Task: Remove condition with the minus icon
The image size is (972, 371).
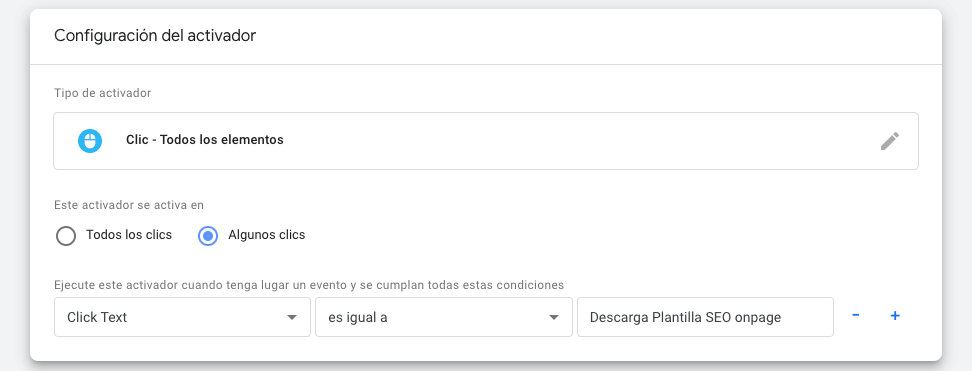Action: click(x=855, y=315)
